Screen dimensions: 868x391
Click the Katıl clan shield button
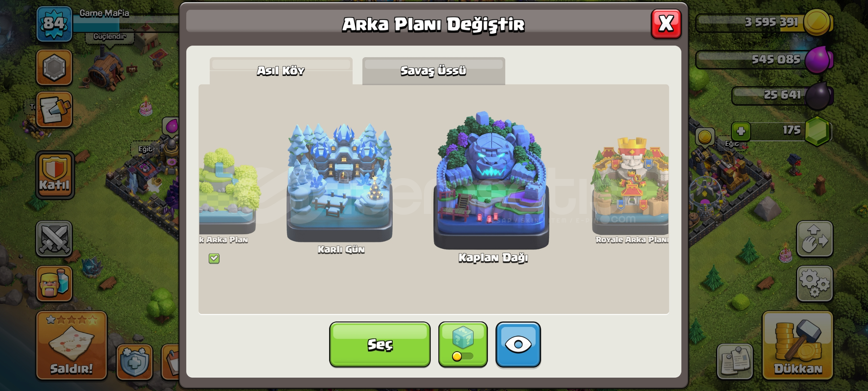pyautogui.click(x=55, y=175)
